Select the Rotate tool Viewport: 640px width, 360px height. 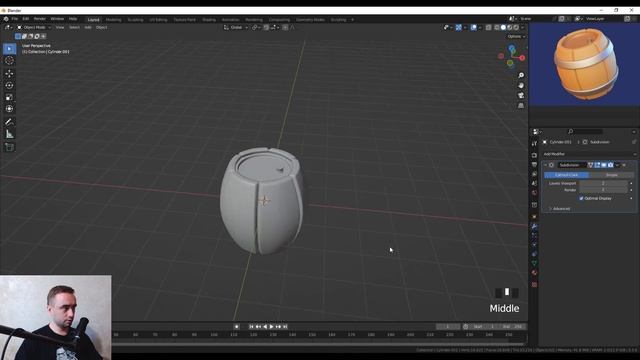pyautogui.click(x=9, y=85)
